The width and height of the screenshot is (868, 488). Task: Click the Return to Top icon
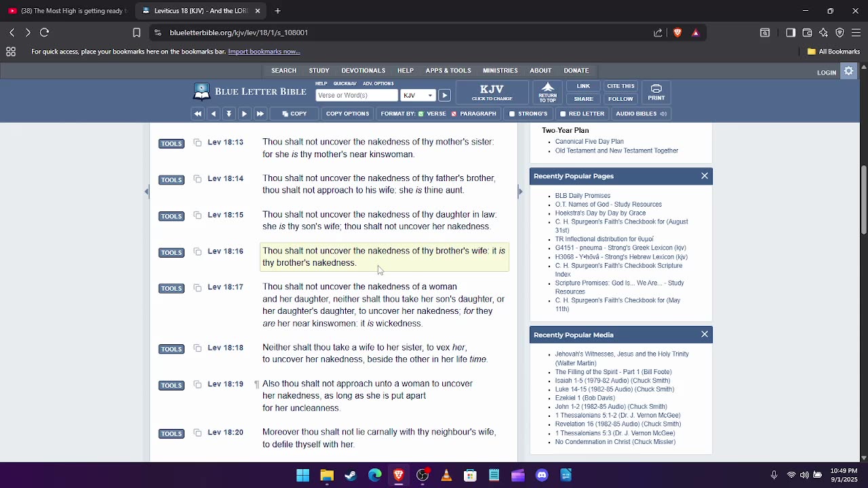coord(548,92)
